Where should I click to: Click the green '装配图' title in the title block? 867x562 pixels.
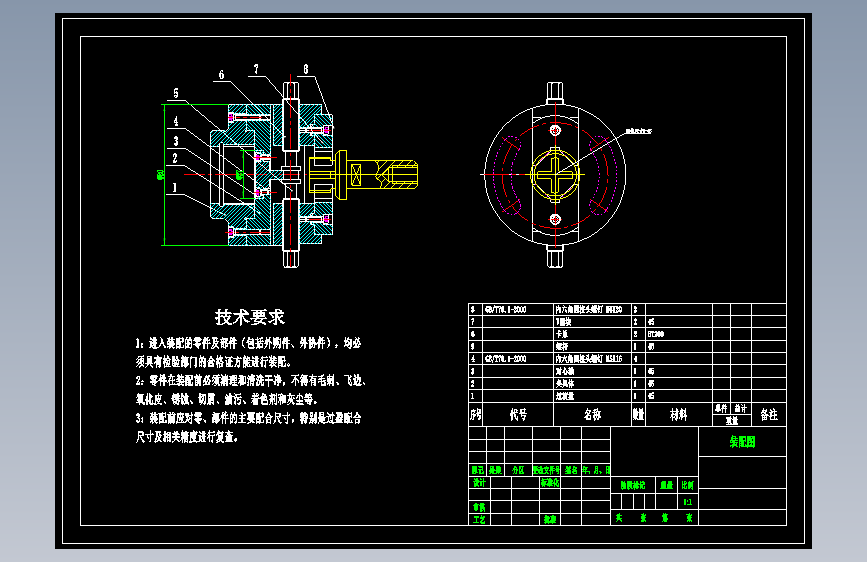point(742,441)
